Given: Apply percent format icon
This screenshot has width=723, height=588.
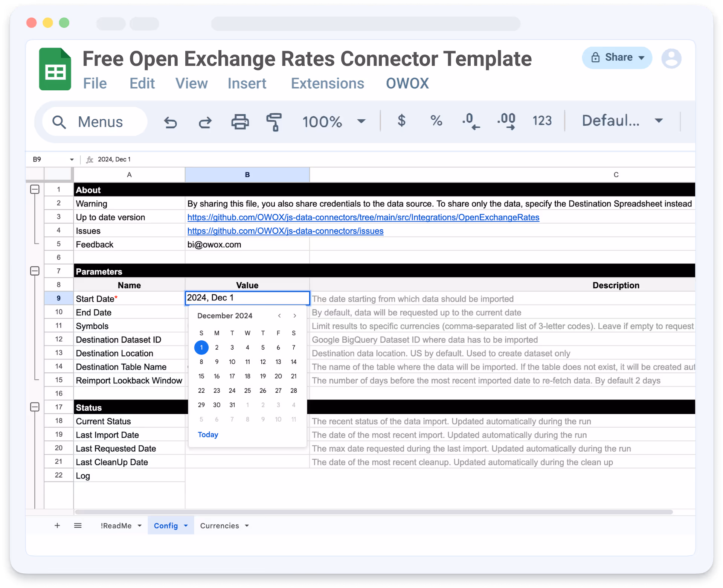Looking at the screenshot, I should click(x=436, y=121).
